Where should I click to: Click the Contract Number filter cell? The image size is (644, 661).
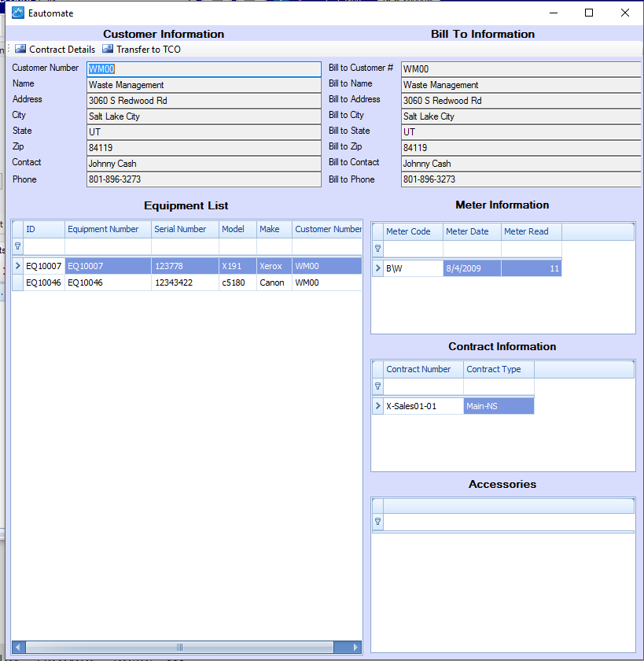tap(423, 386)
